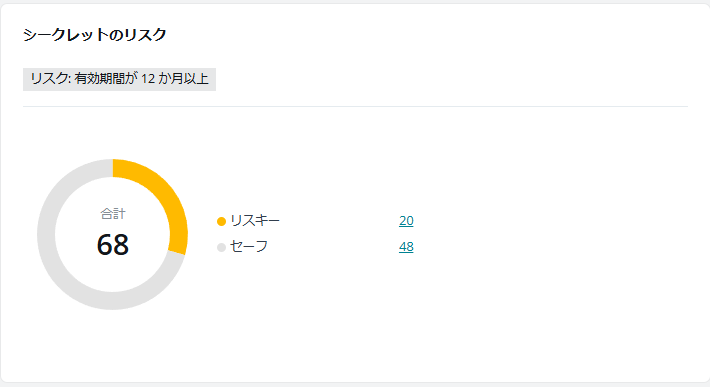Click the empty white area right of the legend
Screen dimensions: 710x387
click(557, 234)
